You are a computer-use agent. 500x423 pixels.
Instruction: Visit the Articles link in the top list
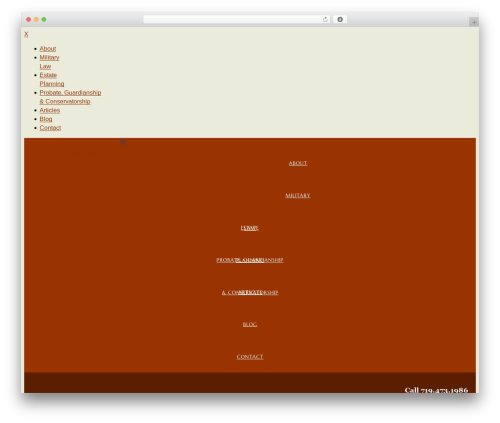coord(50,110)
